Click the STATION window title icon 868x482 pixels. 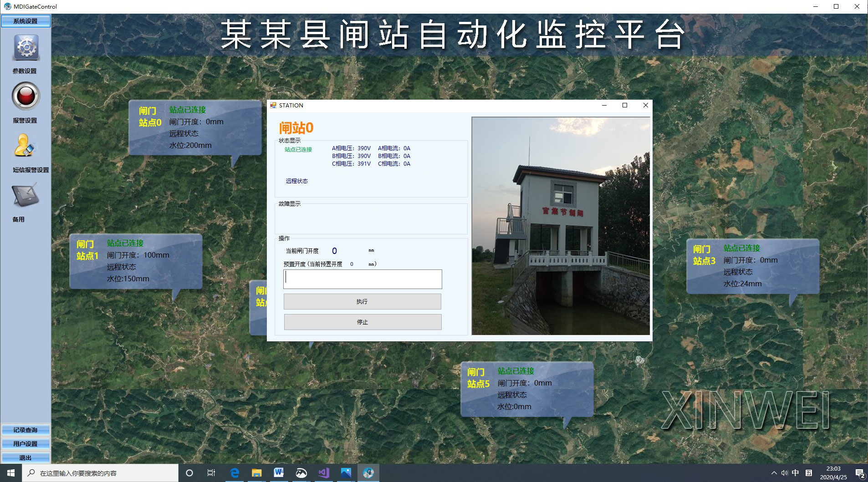pos(273,105)
